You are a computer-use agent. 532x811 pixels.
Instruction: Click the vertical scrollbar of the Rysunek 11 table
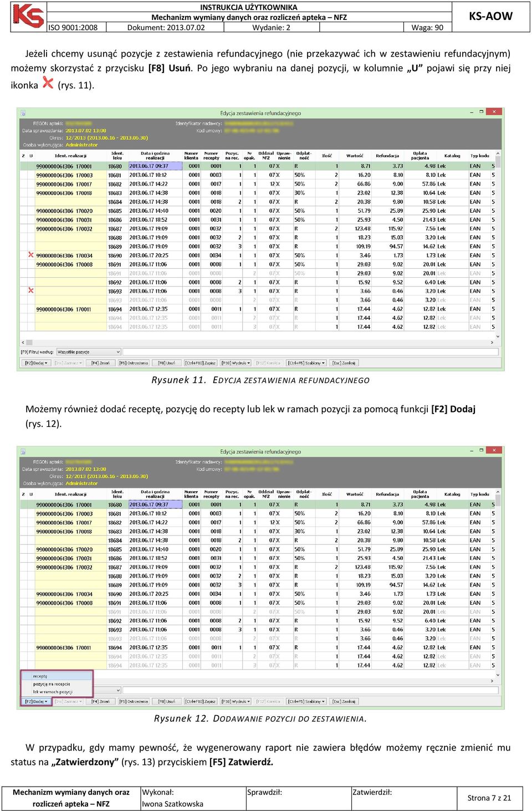(x=498, y=244)
